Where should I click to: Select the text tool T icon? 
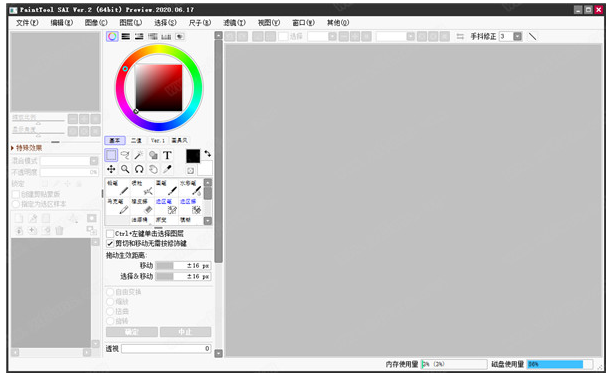click(x=167, y=155)
